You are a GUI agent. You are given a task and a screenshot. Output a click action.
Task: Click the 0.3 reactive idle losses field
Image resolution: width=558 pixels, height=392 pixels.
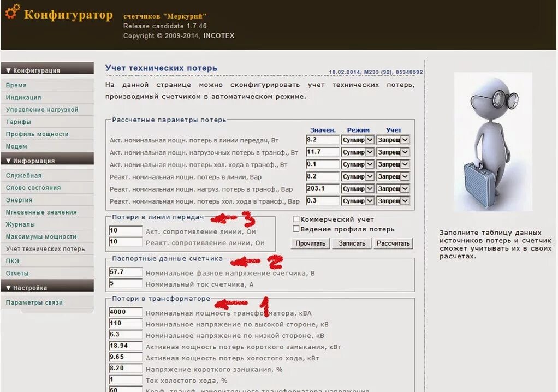click(x=323, y=200)
